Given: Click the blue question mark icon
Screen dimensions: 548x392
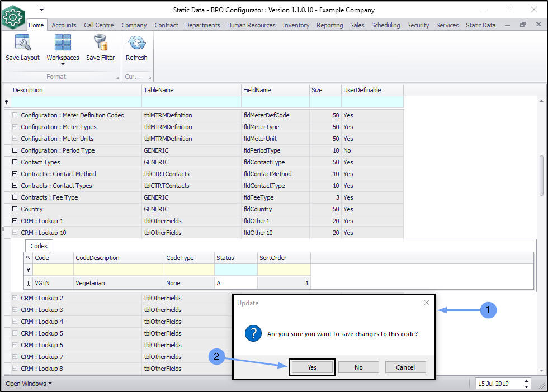Looking at the screenshot, I should tap(253, 334).
